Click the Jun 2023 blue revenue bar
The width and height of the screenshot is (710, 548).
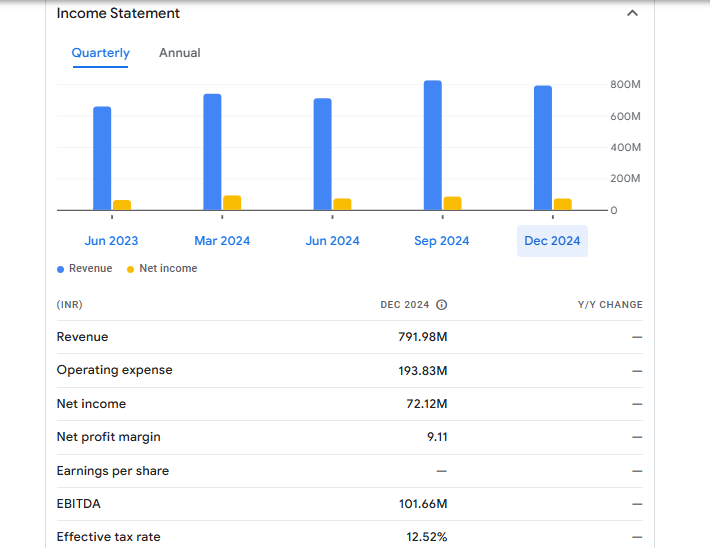click(x=102, y=158)
